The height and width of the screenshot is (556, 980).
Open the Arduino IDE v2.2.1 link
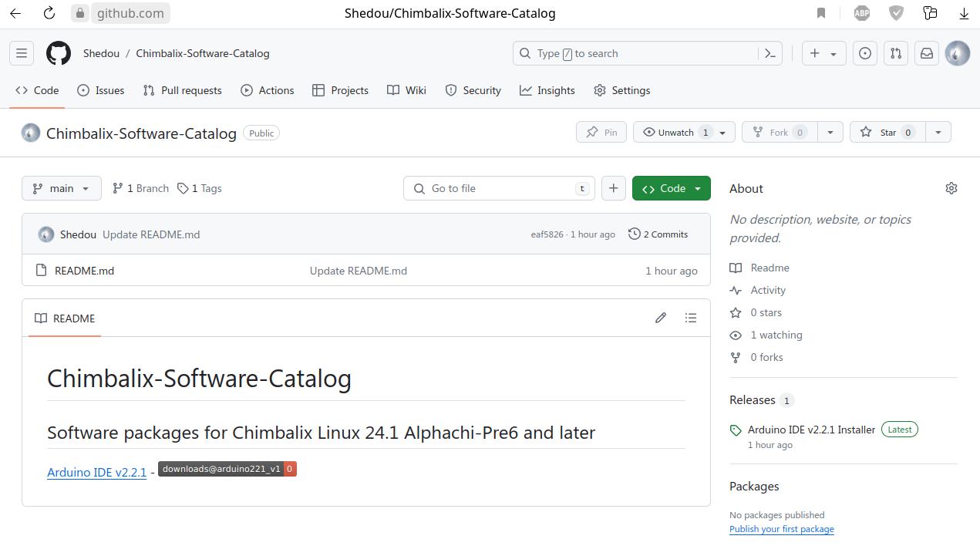pos(96,472)
